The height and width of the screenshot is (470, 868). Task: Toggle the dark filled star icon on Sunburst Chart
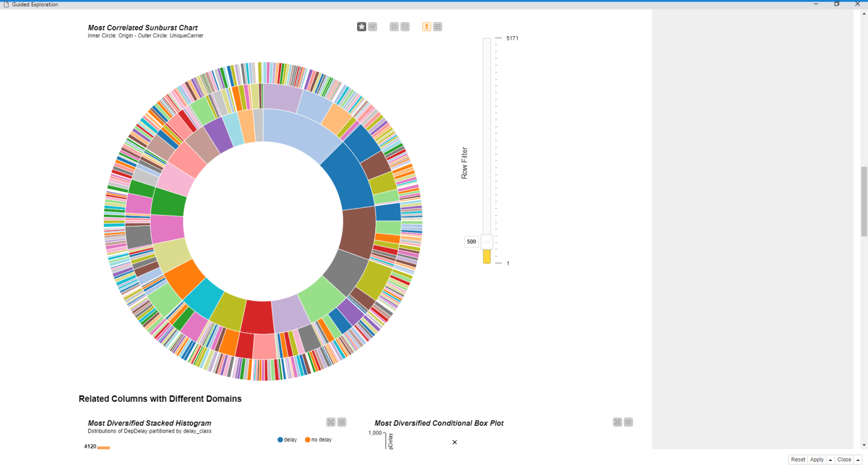(362, 27)
